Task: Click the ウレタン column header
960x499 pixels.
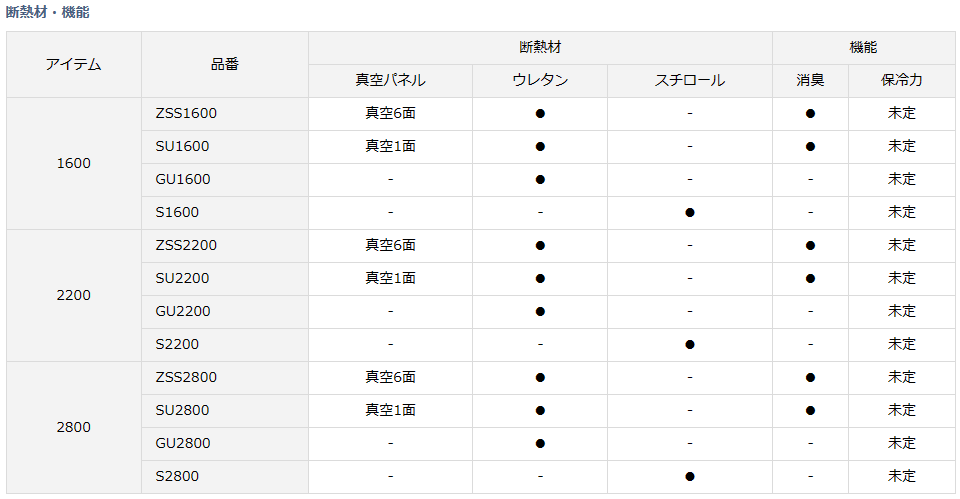Action: [x=540, y=80]
